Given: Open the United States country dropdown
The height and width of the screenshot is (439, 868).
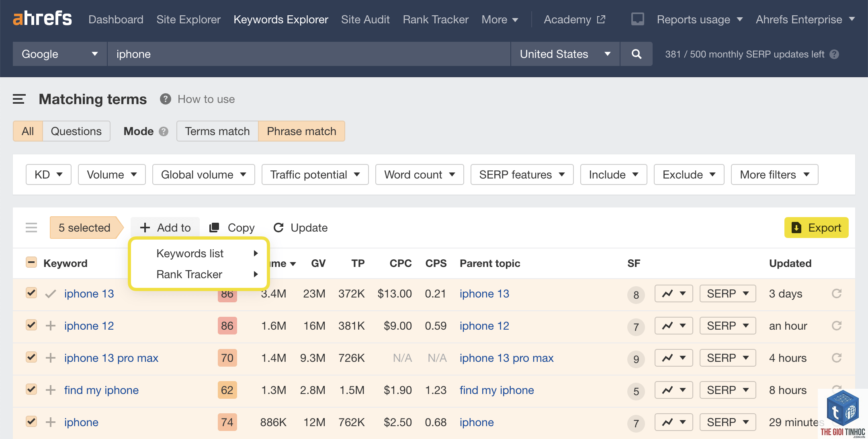Looking at the screenshot, I should pos(565,54).
